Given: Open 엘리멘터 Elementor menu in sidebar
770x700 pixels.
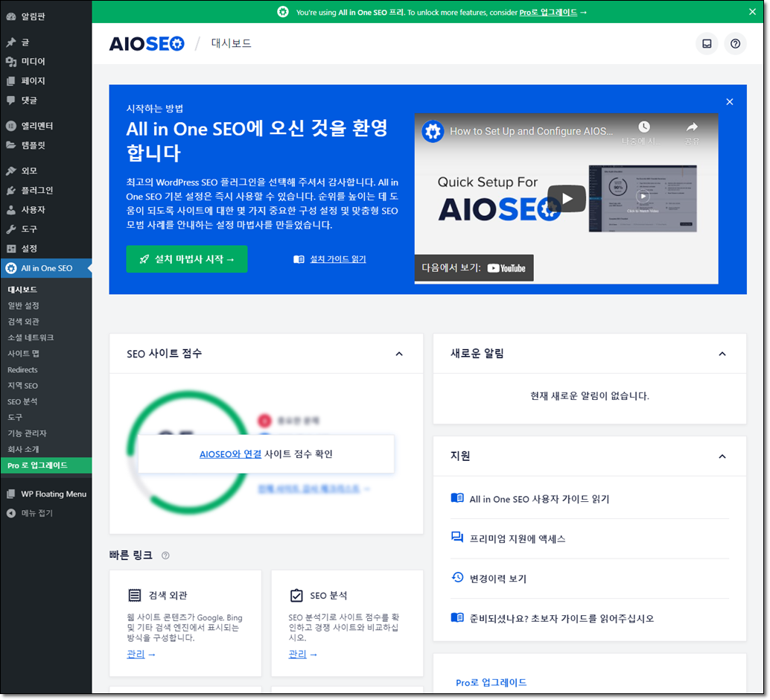Looking at the screenshot, I should coord(45,126).
